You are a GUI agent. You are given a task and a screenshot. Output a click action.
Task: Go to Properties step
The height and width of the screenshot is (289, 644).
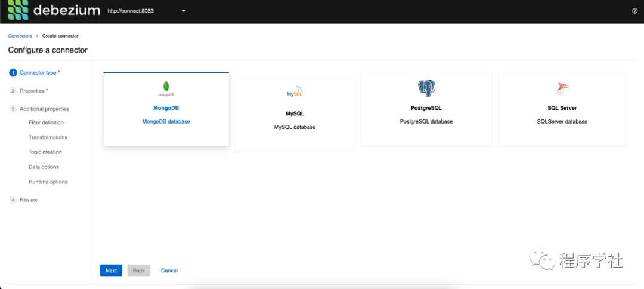32,91
